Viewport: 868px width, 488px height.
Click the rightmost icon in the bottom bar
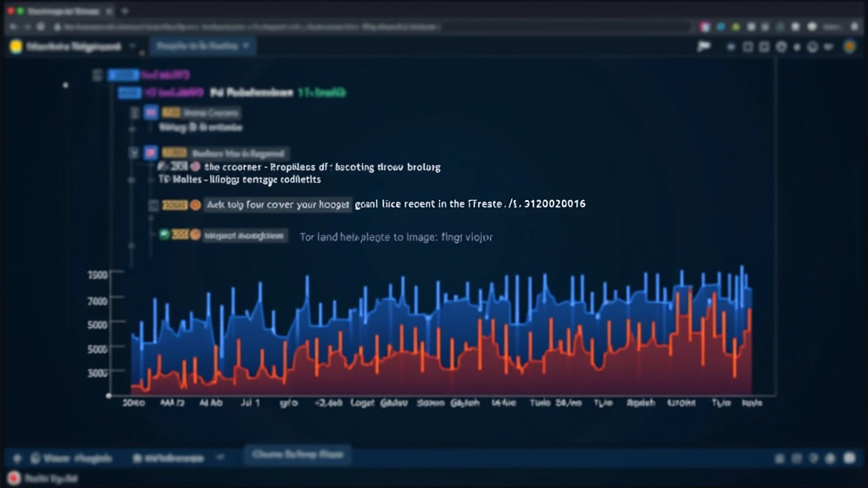[x=849, y=457]
